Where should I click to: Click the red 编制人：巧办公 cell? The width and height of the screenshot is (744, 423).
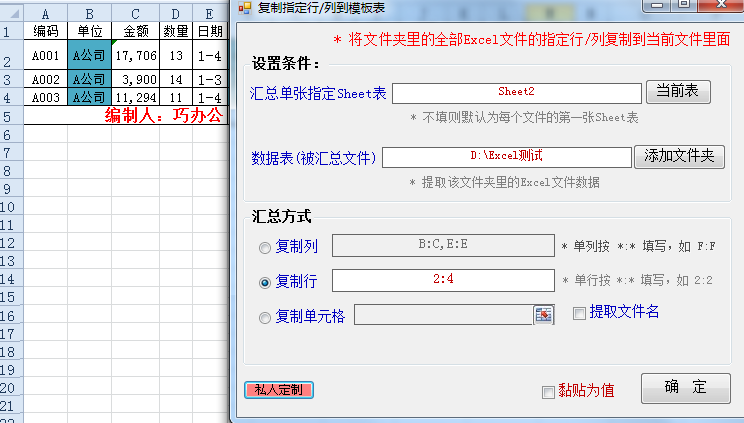pos(126,115)
